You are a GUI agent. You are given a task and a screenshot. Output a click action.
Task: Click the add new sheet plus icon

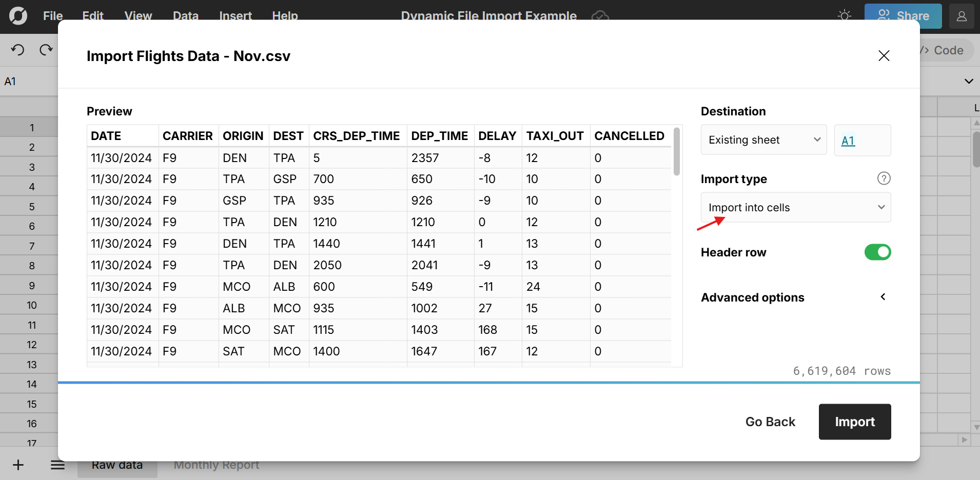pyautogui.click(x=18, y=465)
